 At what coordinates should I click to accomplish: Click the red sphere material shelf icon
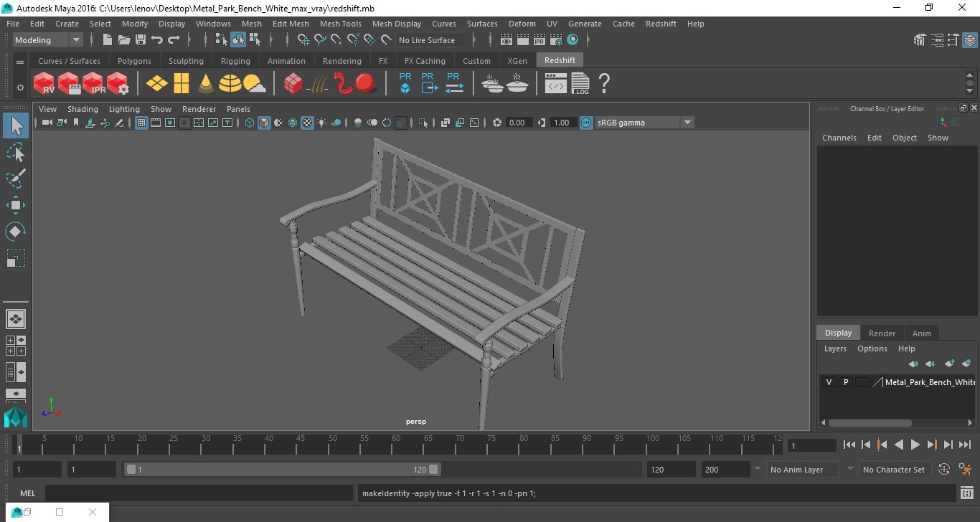click(366, 83)
